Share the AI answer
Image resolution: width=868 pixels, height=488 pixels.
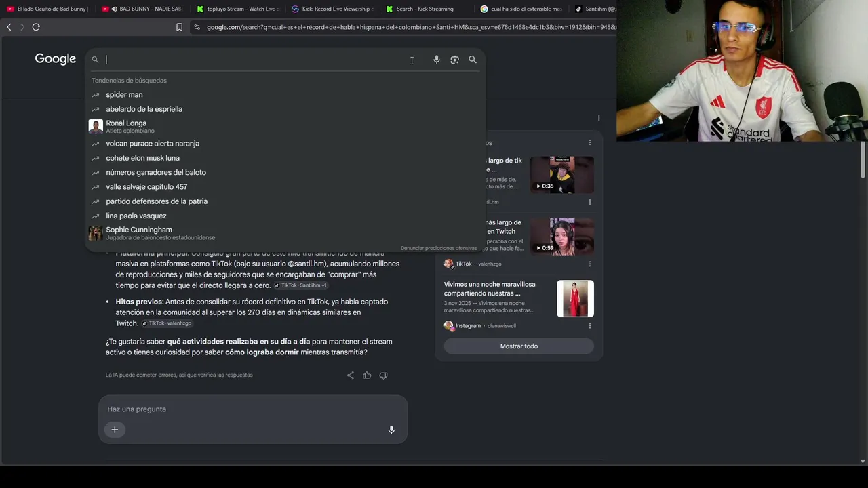(x=351, y=375)
